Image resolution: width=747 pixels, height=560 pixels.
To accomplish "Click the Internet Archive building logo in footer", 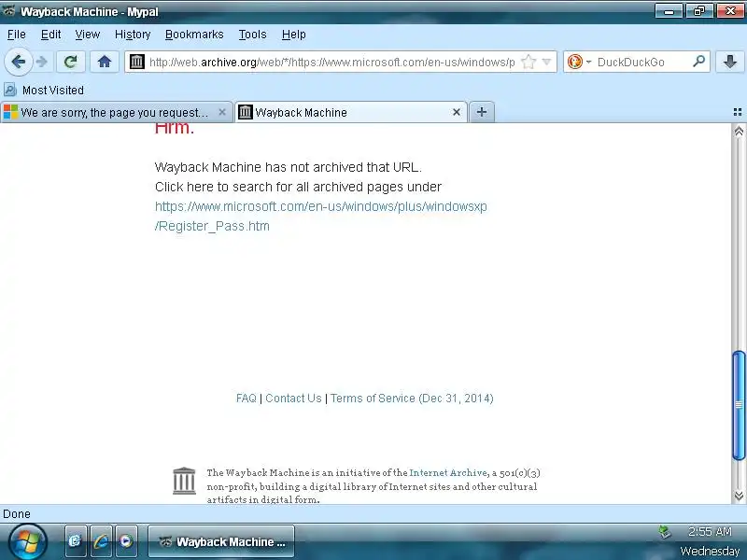I will coord(184,481).
